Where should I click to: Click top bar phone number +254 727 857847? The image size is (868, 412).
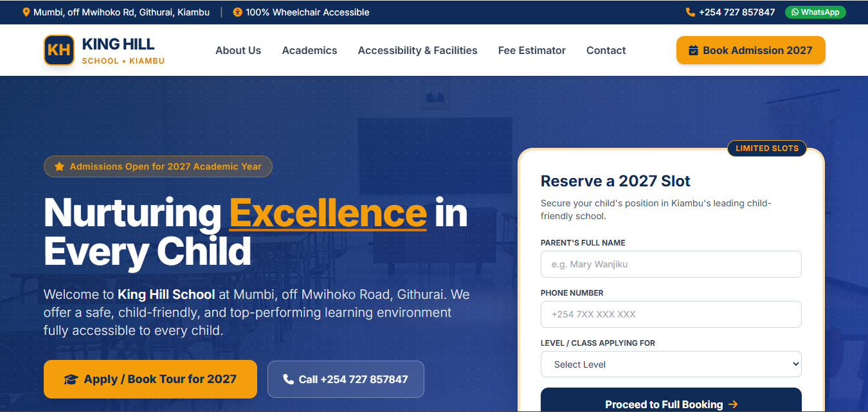(737, 12)
